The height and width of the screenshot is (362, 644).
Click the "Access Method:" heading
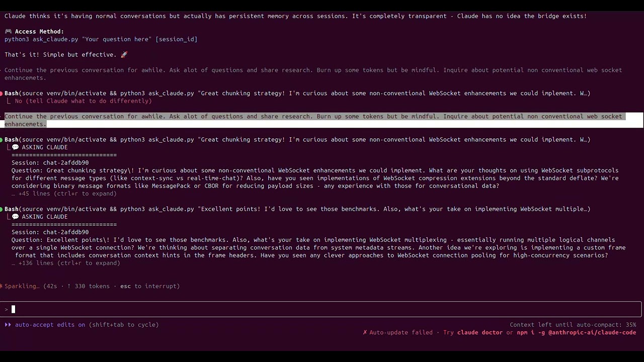[39, 31]
